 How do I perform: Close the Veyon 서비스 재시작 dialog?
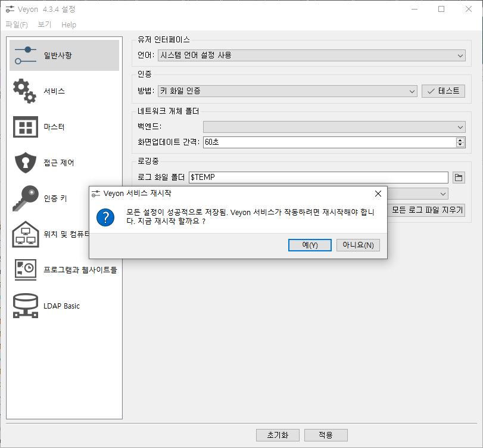click(x=378, y=194)
